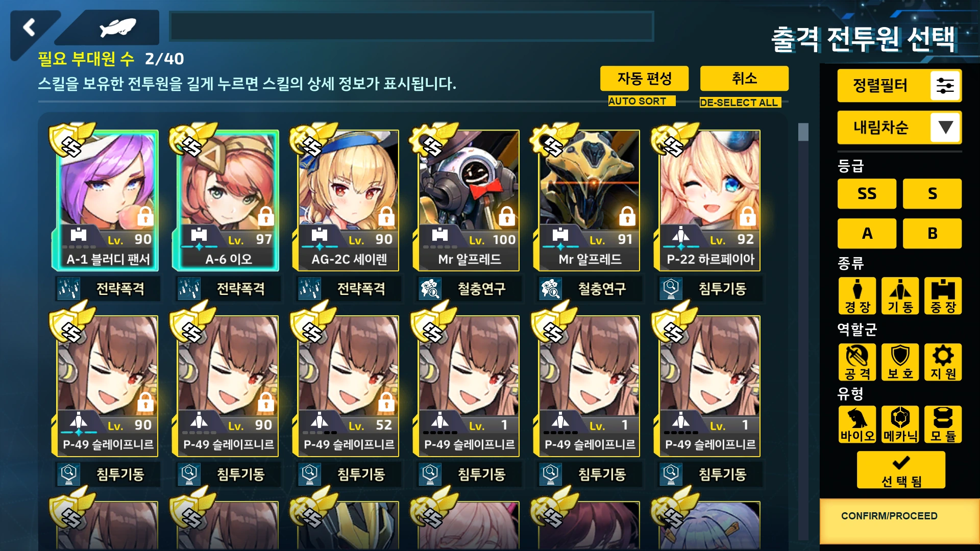Toggle the 선택됨 selected-only filter
980x551 pixels.
click(901, 470)
